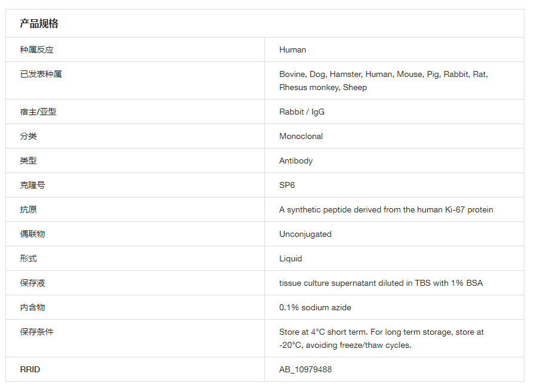
Task: Click the SP6 clone number
Action: [x=287, y=185]
